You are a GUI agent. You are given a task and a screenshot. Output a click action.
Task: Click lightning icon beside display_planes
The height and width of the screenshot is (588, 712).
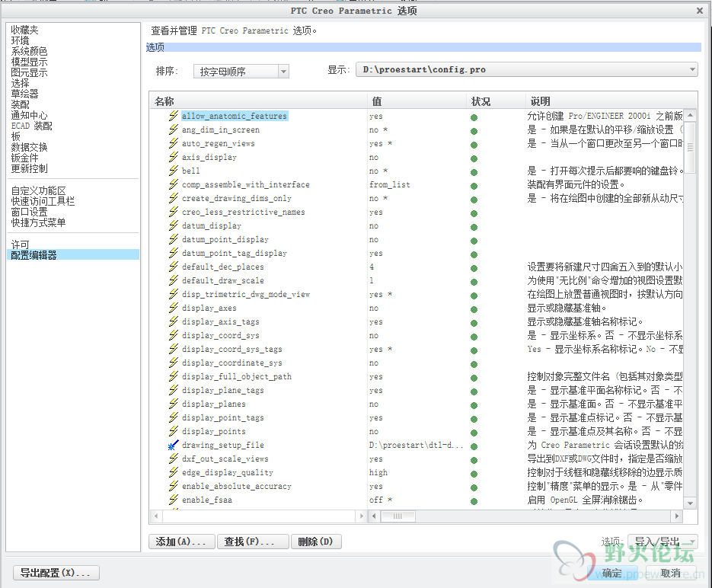pyautogui.click(x=174, y=404)
